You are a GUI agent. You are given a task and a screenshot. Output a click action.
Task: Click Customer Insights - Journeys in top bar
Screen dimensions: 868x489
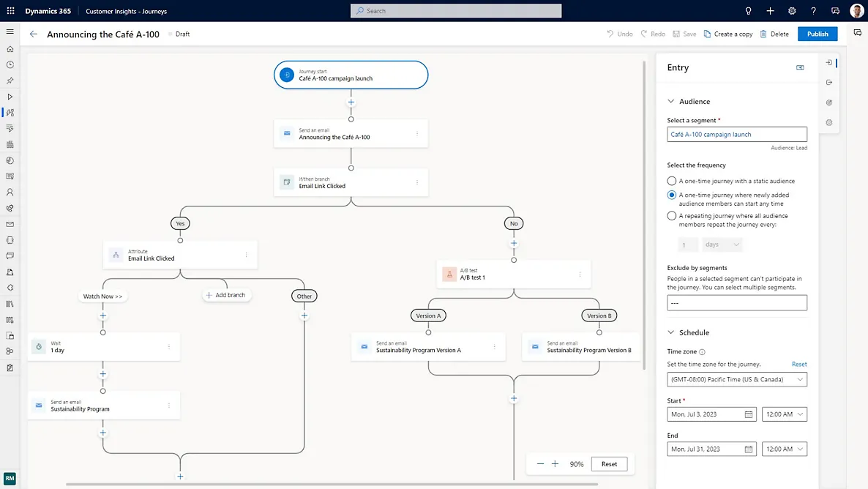[x=124, y=11]
